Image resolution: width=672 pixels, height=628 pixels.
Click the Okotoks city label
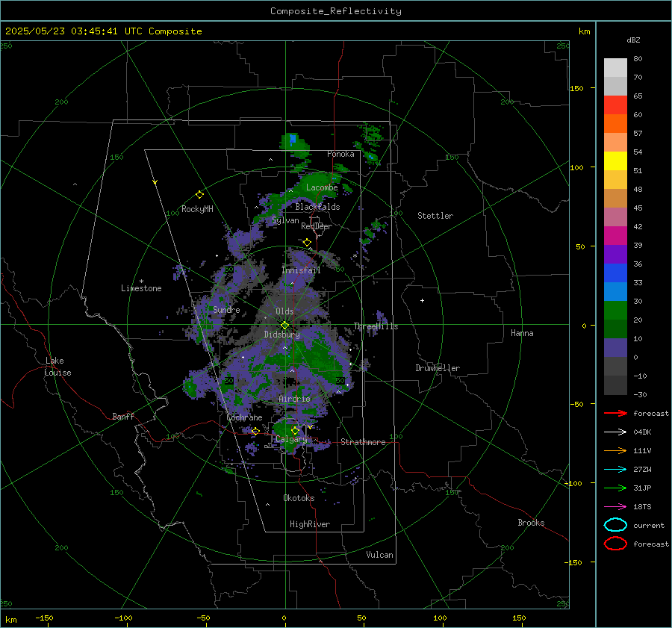click(299, 498)
